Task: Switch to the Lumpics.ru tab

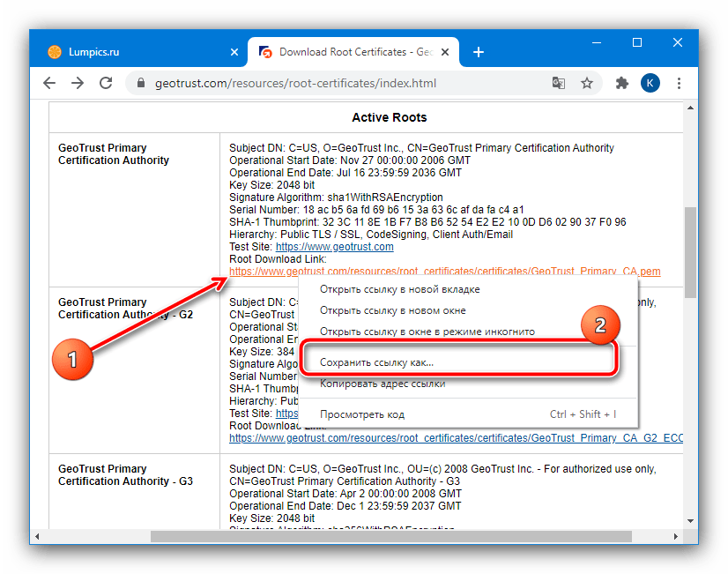Action: pyautogui.click(x=132, y=52)
